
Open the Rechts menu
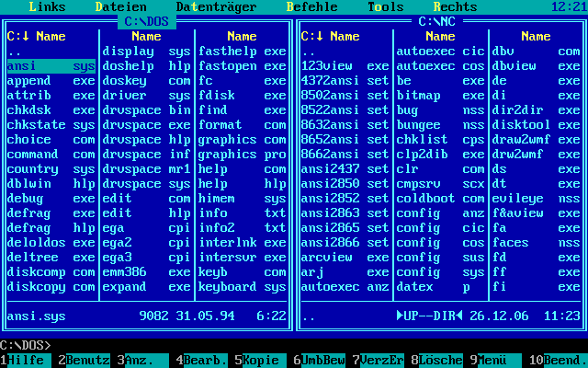pos(456,6)
